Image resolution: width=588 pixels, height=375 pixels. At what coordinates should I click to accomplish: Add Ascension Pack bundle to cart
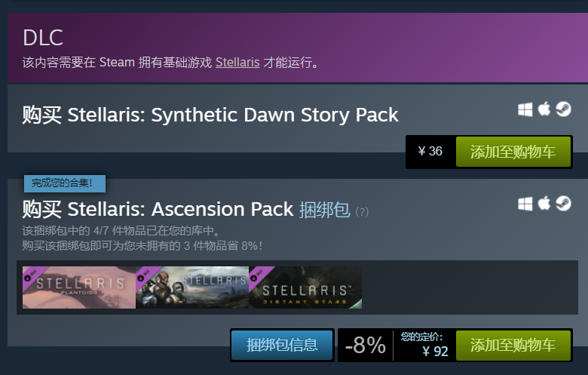(513, 345)
